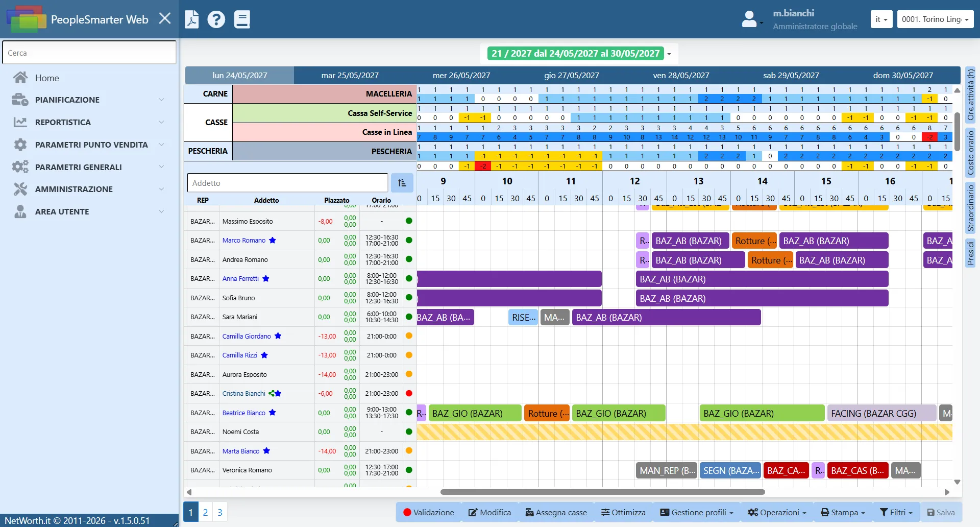Click the Cerca search box in sidebar
This screenshot has width=980, height=527.
pyautogui.click(x=89, y=53)
